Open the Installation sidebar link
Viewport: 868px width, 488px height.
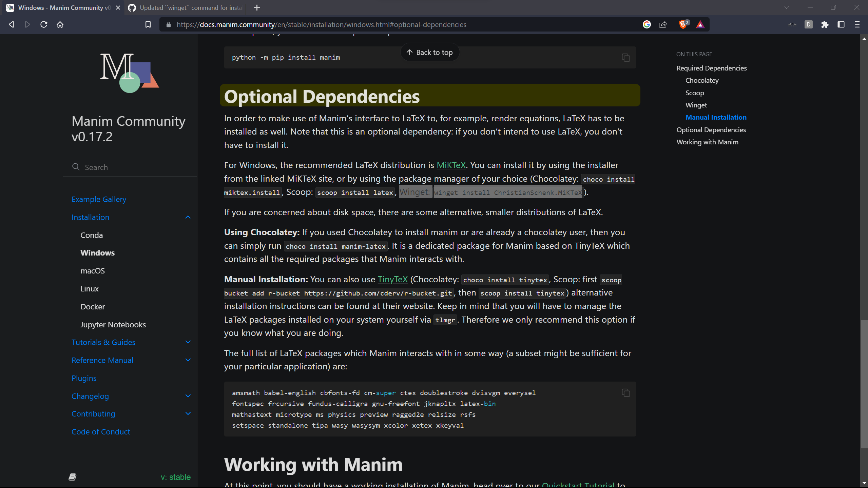[x=90, y=217]
